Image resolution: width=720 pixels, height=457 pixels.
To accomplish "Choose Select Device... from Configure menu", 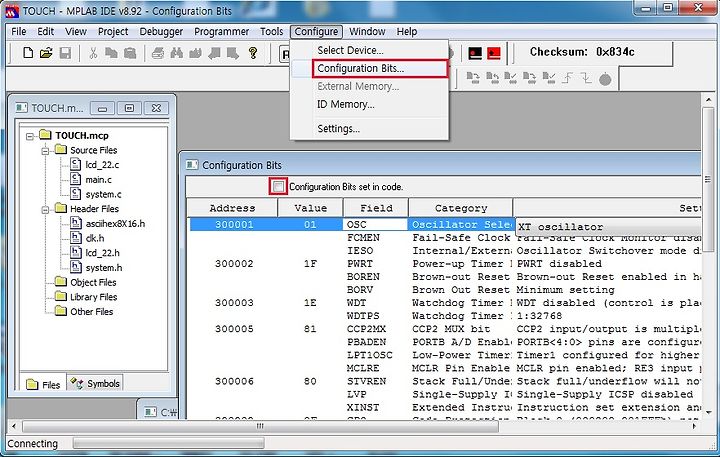I will (x=370, y=50).
